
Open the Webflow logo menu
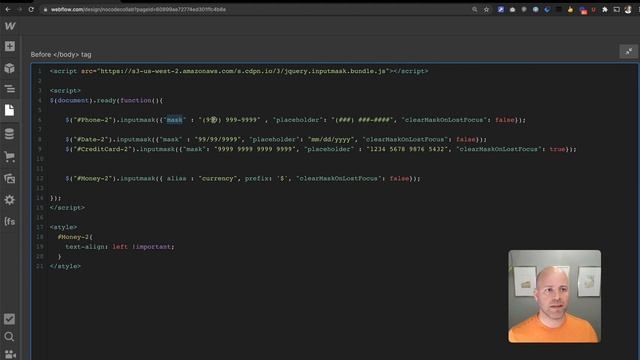point(10,26)
